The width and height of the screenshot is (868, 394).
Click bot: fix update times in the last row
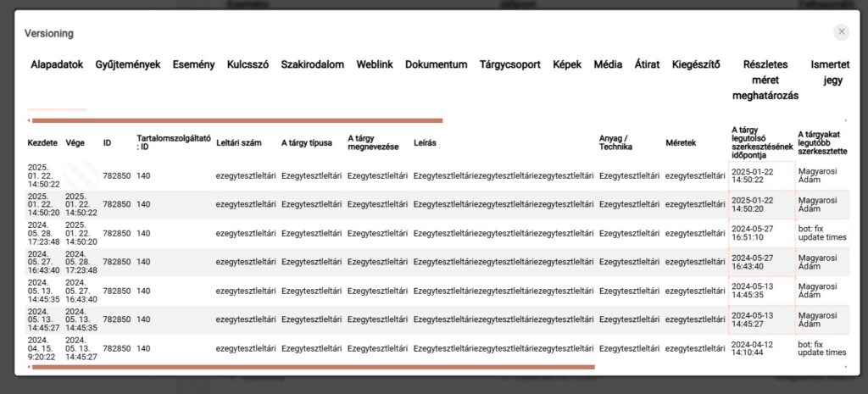[822, 348]
